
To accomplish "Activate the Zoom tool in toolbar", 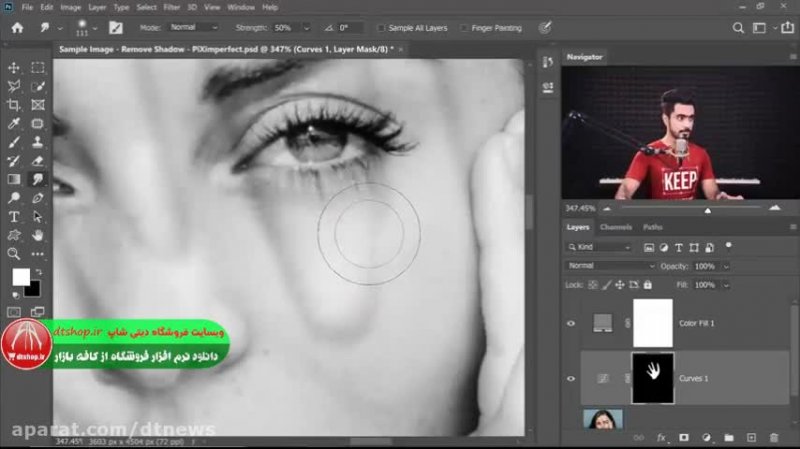I will click(x=14, y=253).
